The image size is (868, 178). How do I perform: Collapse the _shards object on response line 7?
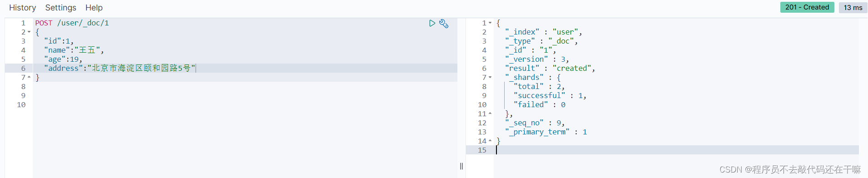coord(490,77)
